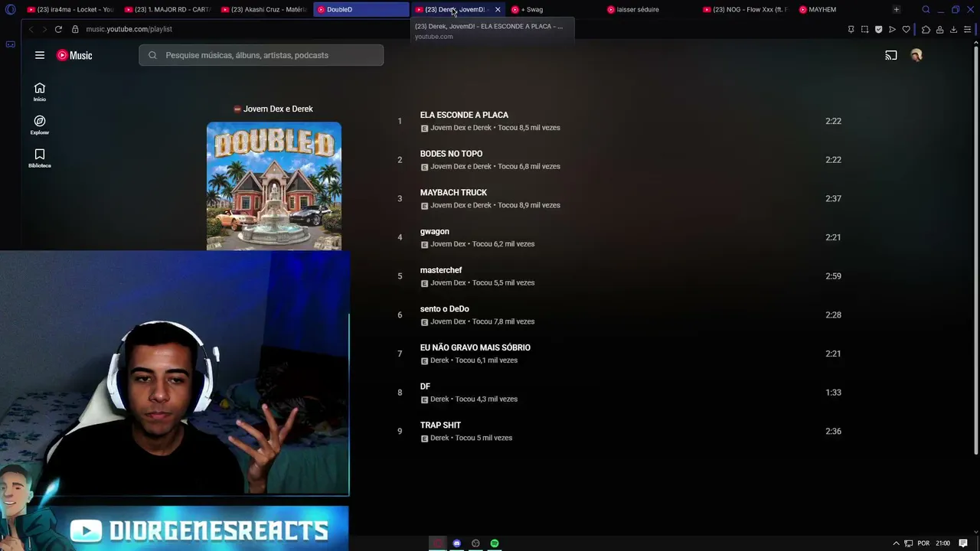
Task: Click the browser back arrow
Action: tap(31, 29)
